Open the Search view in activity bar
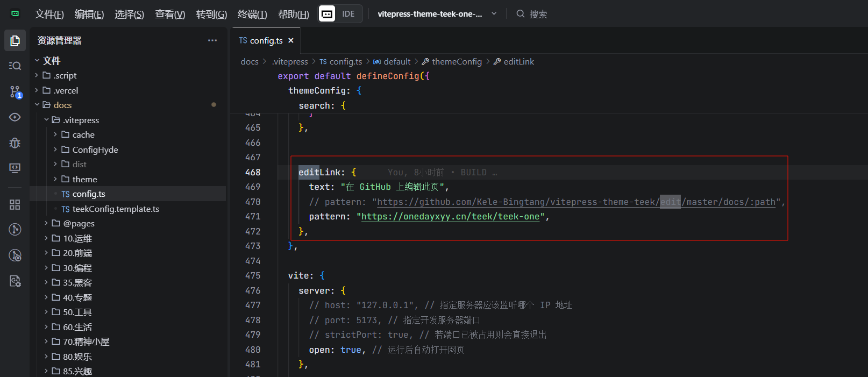868x377 pixels. pyautogui.click(x=15, y=66)
